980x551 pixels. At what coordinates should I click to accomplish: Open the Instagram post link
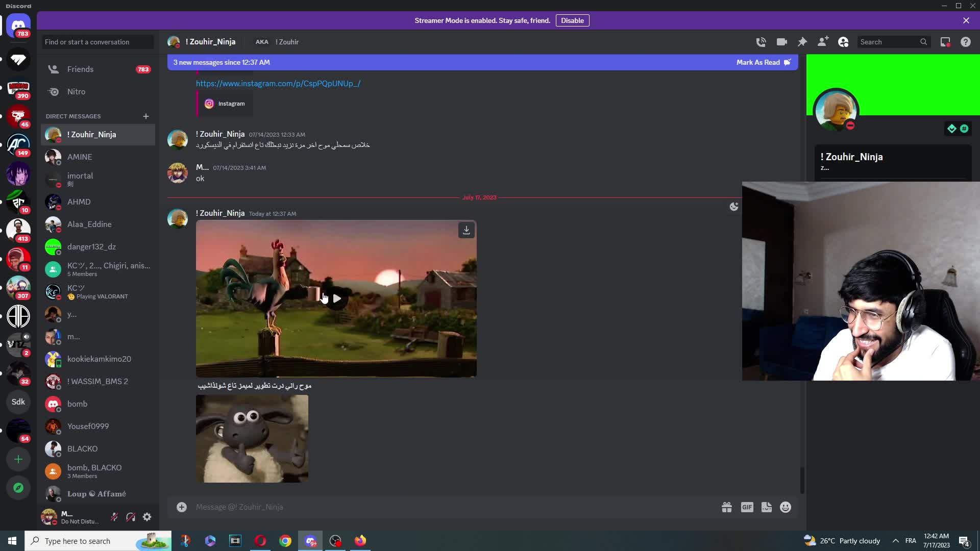coord(278,84)
